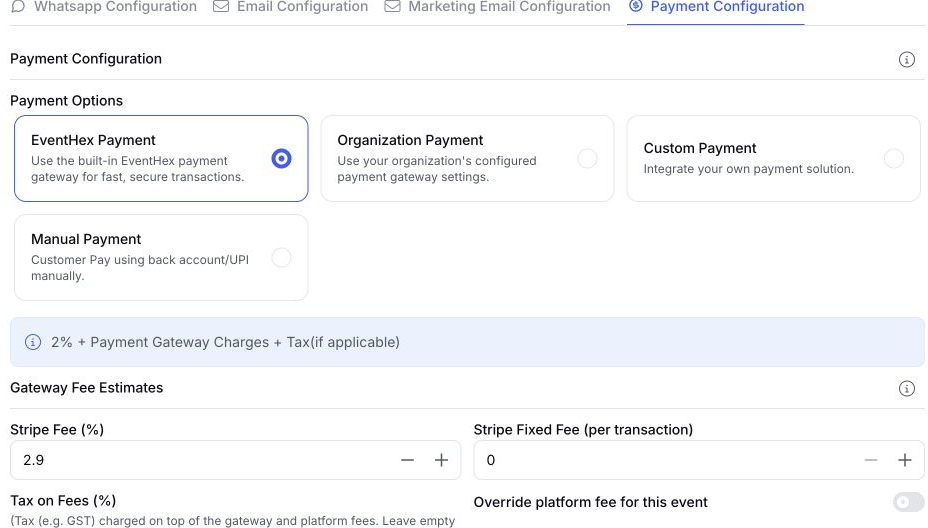928x528 pixels.
Task: Click the 'Stripe Fee (%)' label
Action: [x=57, y=430]
